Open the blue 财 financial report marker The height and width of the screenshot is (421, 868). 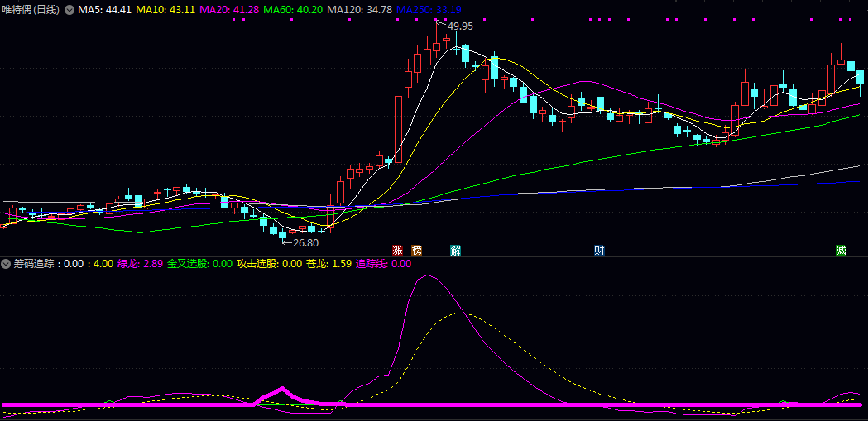pyautogui.click(x=599, y=250)
